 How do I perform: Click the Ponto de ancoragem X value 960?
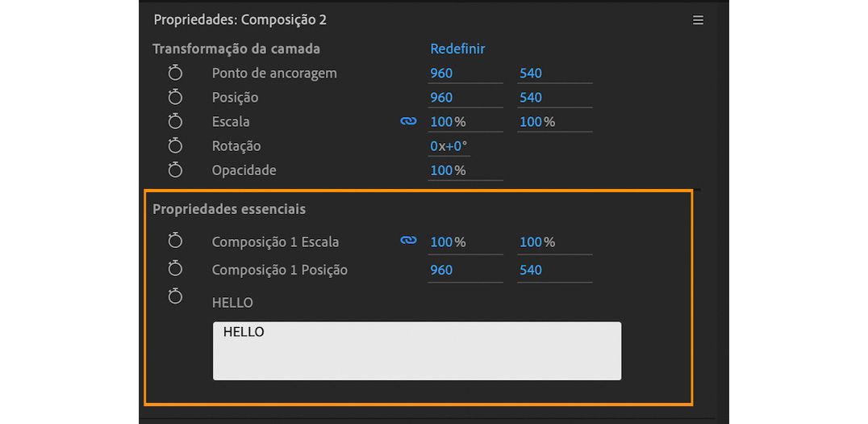click(441, 73)
